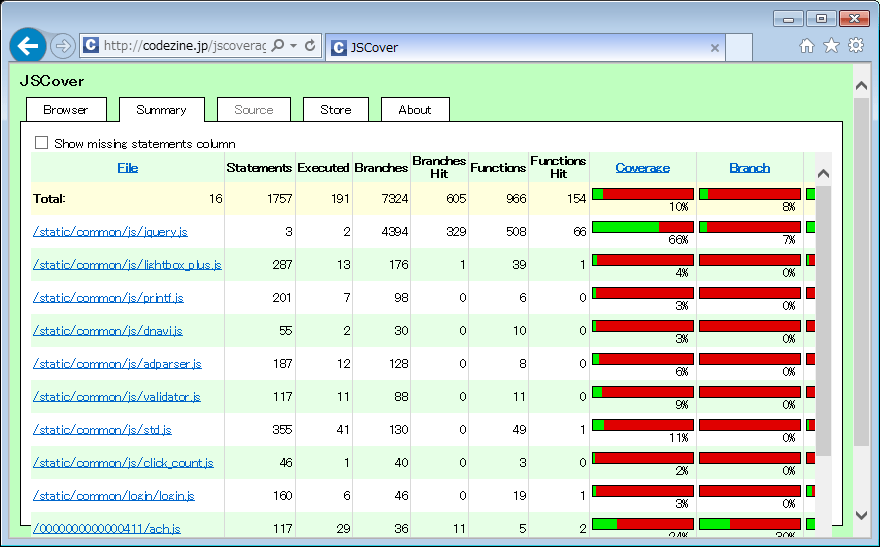880x547 pixels.
Task: Click the Refresh page icon
Action: [310, 46]
